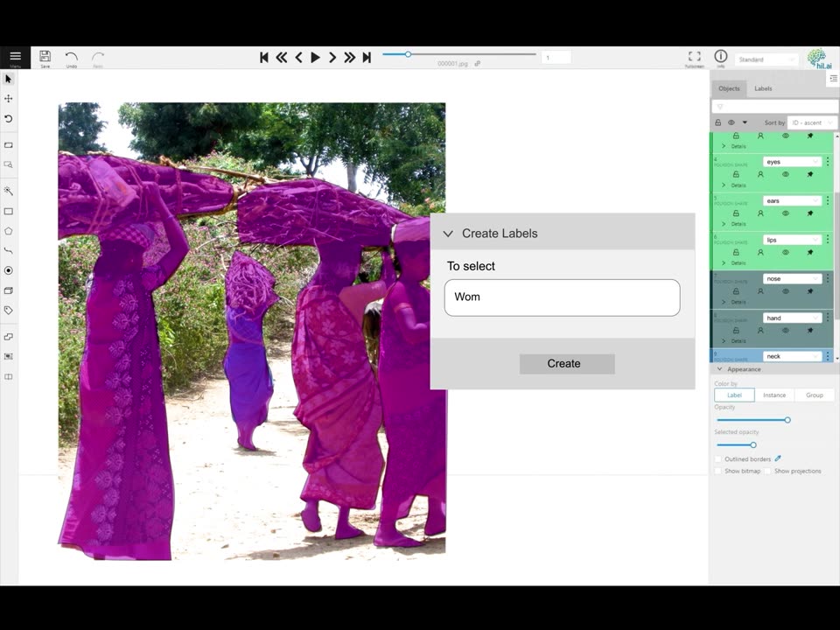Viewport: 840px width, 630px height.
Task: Enable the Show projections checkbox
Action: pyautogui.click(x=767, y=471)
